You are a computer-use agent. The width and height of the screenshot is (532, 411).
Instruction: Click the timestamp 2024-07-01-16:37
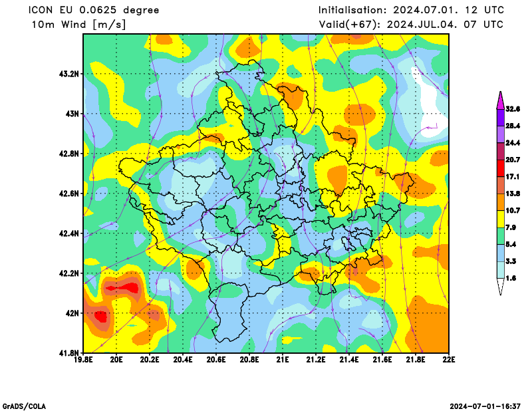[x=485, y=406]
